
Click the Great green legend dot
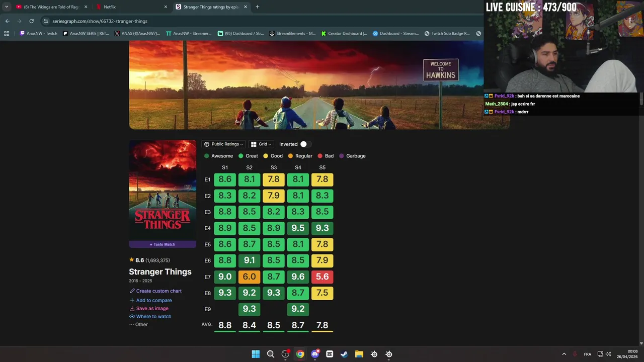click(241, 156)
